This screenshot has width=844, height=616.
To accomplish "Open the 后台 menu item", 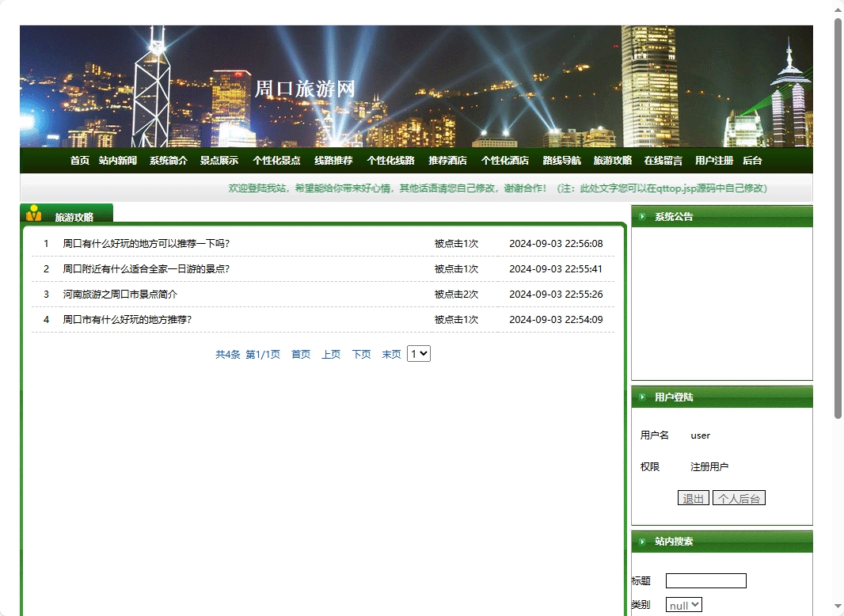I will click(x=753, y=160).
